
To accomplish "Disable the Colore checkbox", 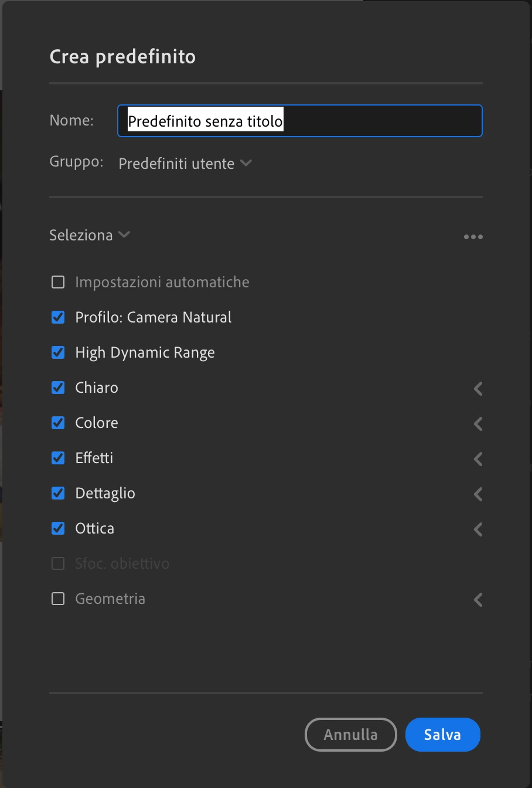I will (58, 423).
